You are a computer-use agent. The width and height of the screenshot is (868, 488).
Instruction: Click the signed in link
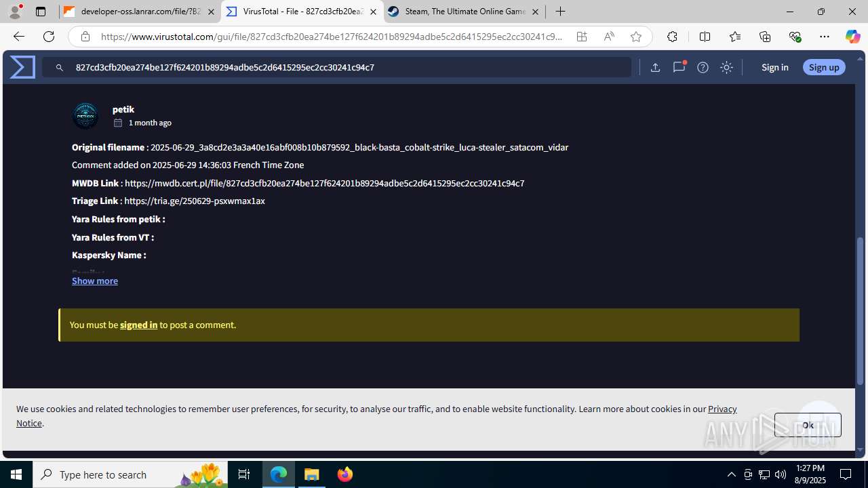138,325
